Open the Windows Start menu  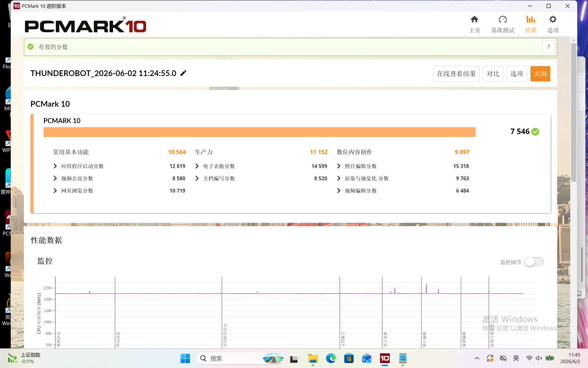click(x=185, y=359)
